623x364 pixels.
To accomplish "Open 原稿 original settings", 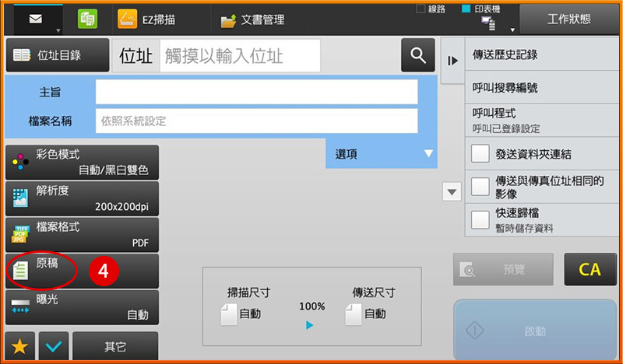I will 82,271.
